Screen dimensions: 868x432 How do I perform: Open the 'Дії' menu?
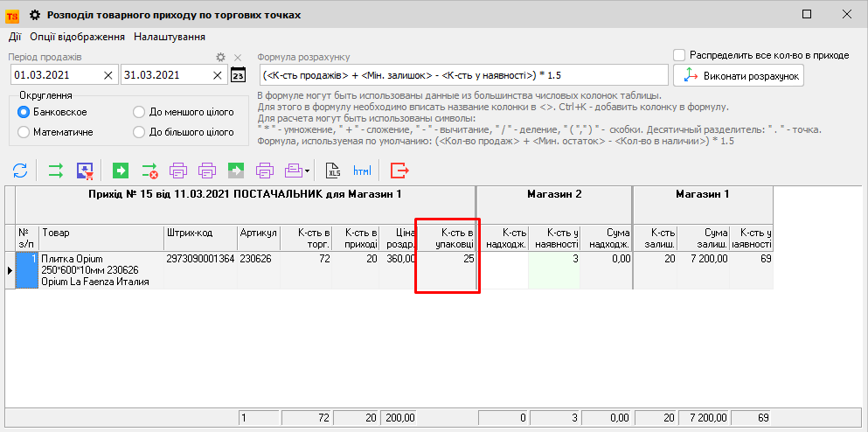click(16, 37)
